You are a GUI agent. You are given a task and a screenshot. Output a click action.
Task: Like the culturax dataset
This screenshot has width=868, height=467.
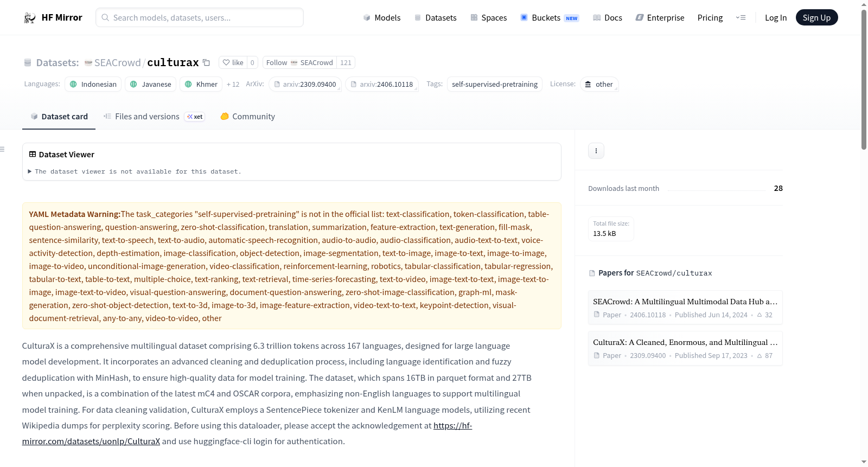[233, 62]
